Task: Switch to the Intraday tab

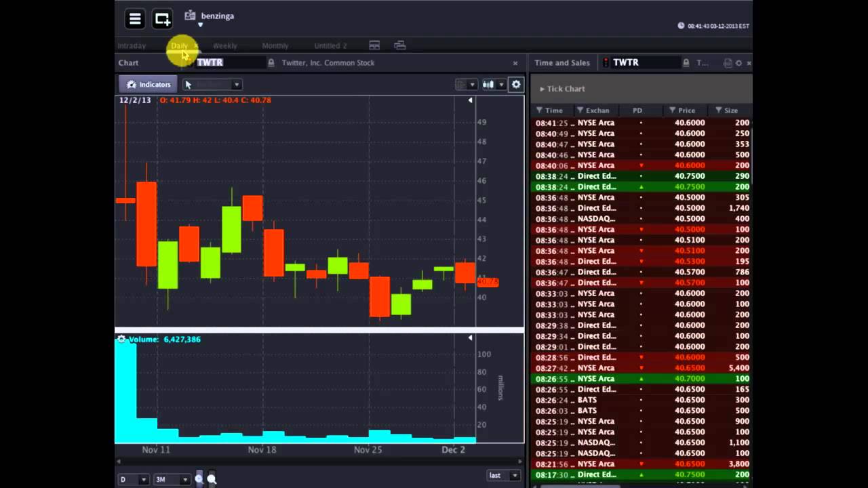Action: (132, 45)
